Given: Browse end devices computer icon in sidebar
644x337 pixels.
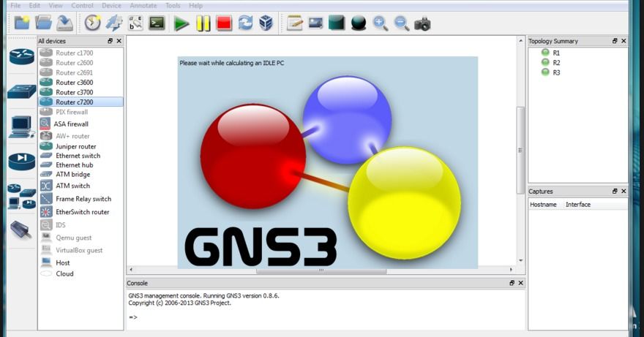Looking at the screenshot, I should [x=22, y=127].
